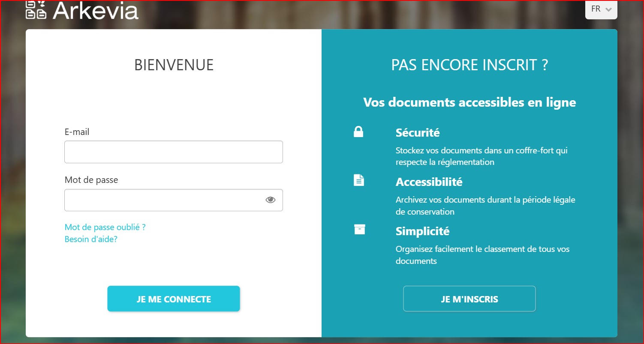The width and height of the screenshot is (644, 344).
Task: Click the PAS ENCORE INSCRIT heading
Action: point(470,65)
